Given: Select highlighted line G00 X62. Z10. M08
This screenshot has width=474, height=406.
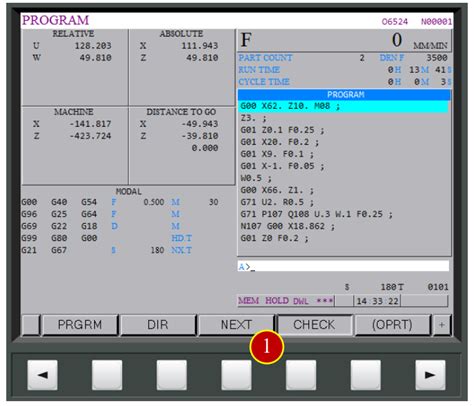Looking at the screenshot, I should click(343, 106).
